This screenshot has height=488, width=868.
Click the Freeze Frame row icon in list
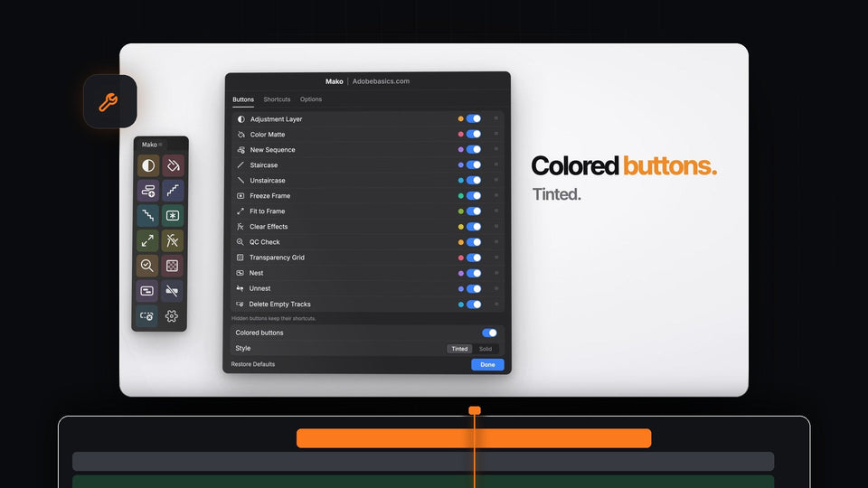coord(241,196)
